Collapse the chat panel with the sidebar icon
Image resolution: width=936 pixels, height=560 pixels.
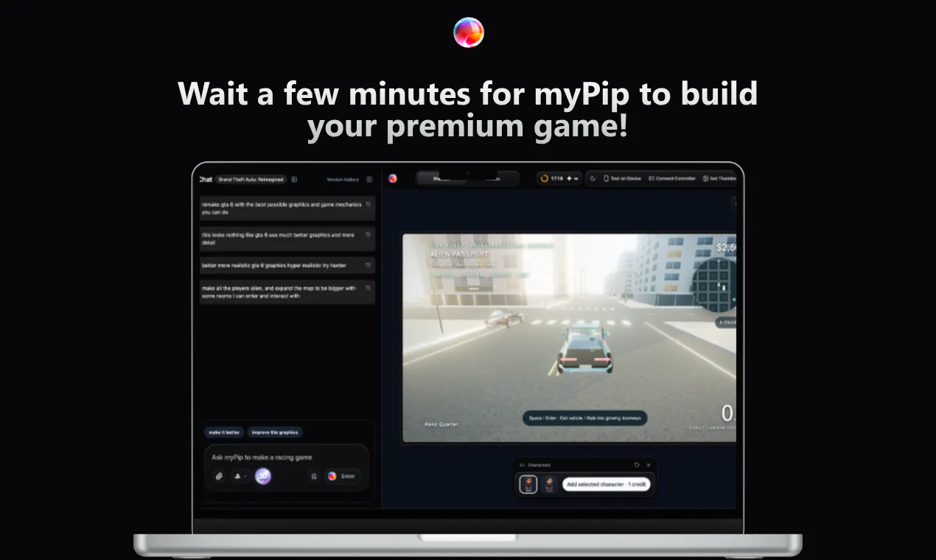pyautogui.click(x=369, y=179)
